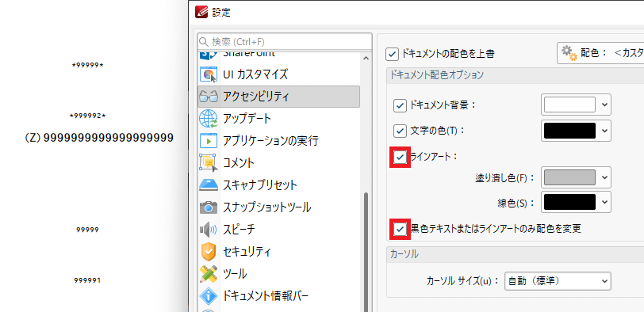This screenshot has height=312, width=644.
Task: Click the 検索 (Ctrl+F) search field
Action: [x=285, y=42]
